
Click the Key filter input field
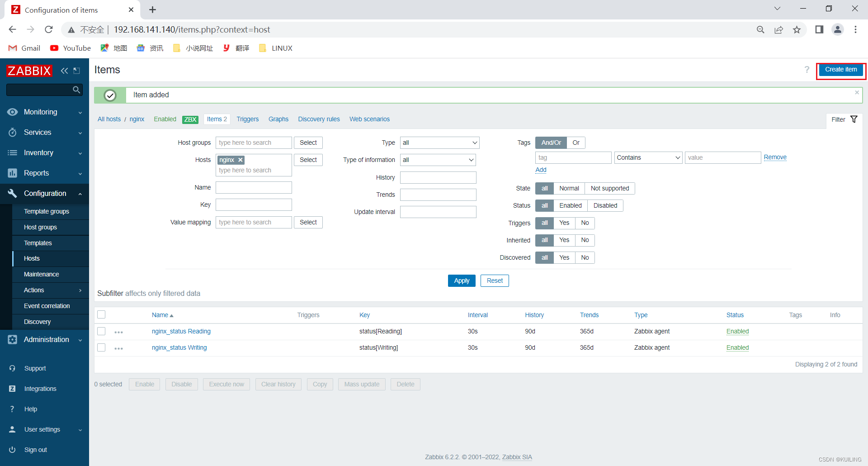pos(254,204)
